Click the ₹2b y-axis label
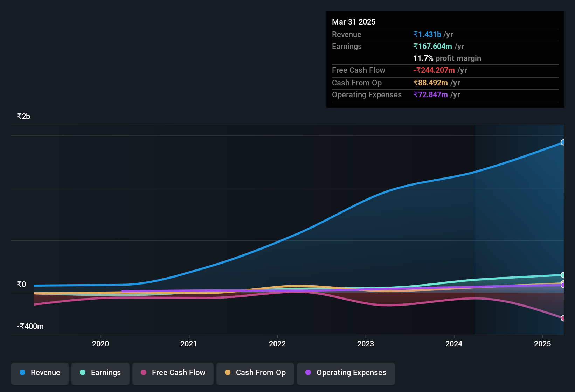 click(23, 117)
